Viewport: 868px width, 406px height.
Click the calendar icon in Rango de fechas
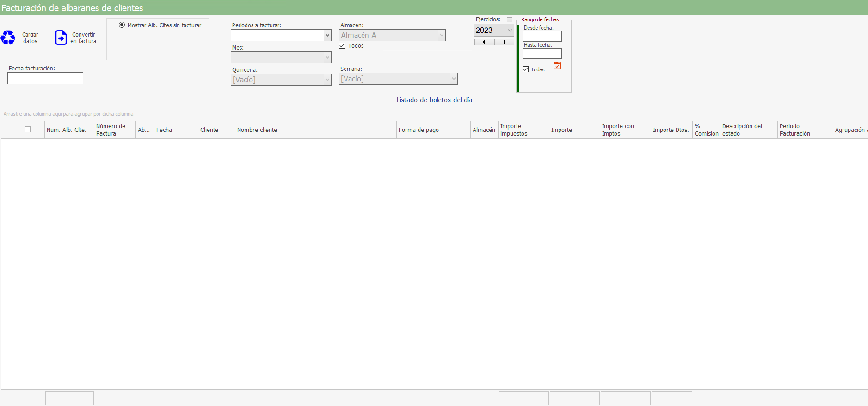click(557, 66)
